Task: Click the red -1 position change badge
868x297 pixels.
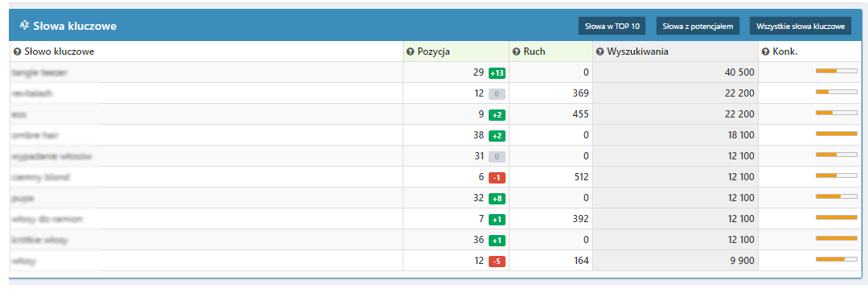Action: coord(497,177)
